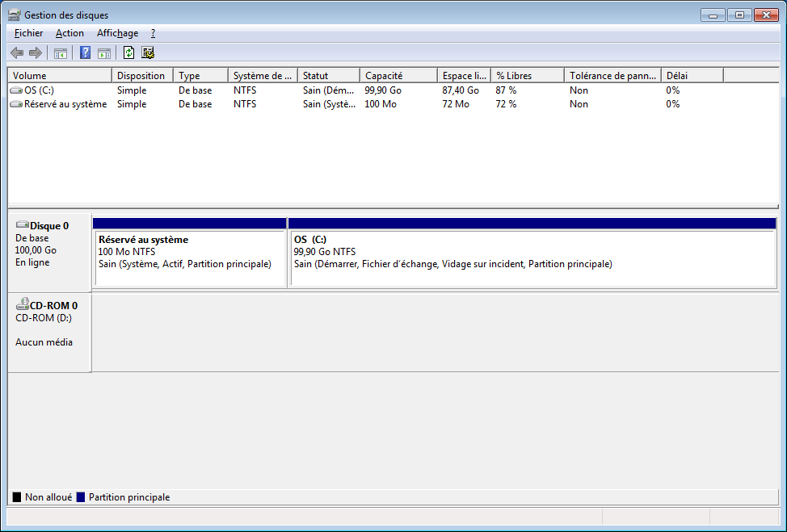This screenshot has height=532, width=787.
Task: Click the 99,90 Go capacity cell
Action: 383,90
